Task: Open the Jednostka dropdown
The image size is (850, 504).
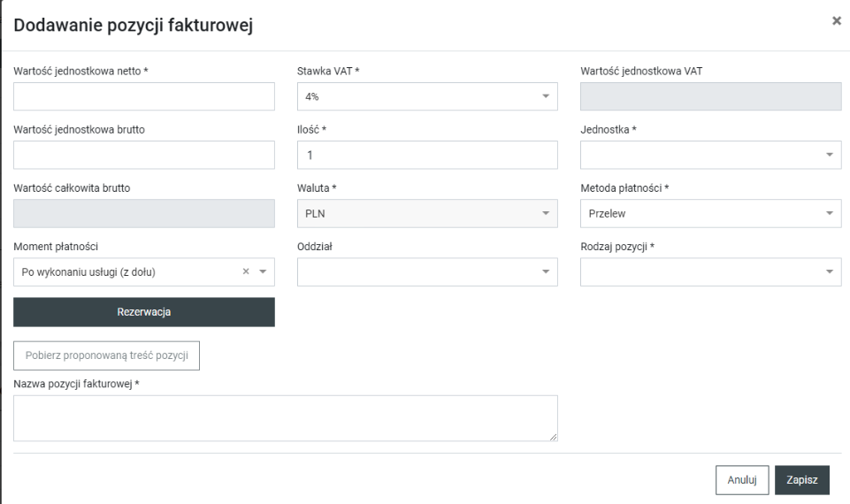Action: click(829, 155)
